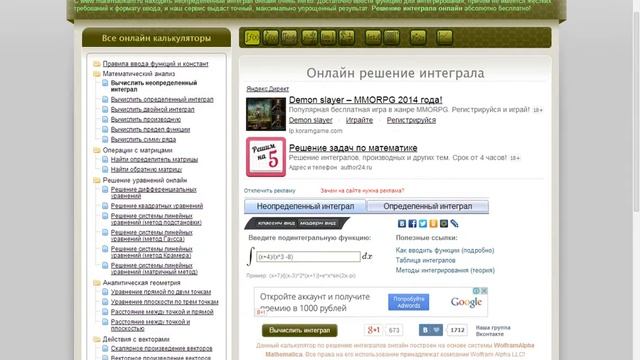The image size is (640, 360).
Task: Expand the Действия с векторами section
Action: [x=136, y=339]
